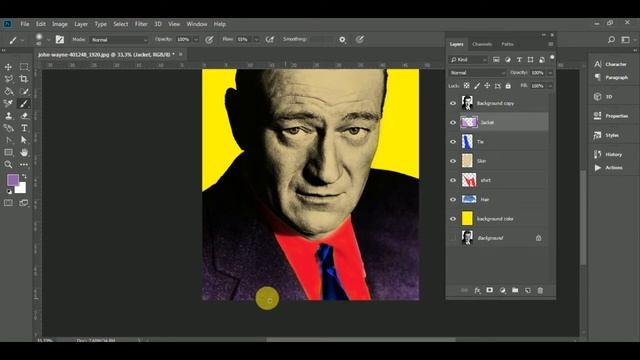Delete layer with trash icon
This screenshot has width=640, height=360.
(x=540, y=290)
